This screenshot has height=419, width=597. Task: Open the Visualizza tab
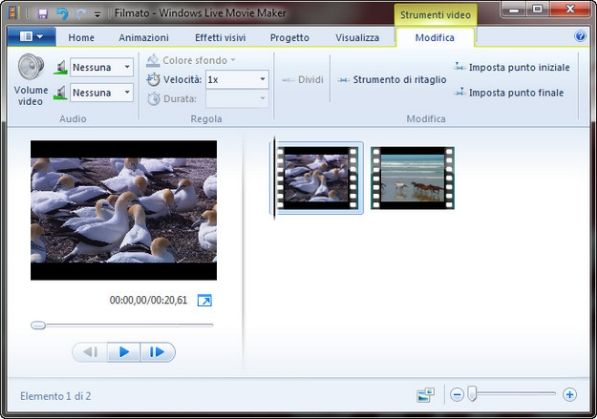click(357, 38)
